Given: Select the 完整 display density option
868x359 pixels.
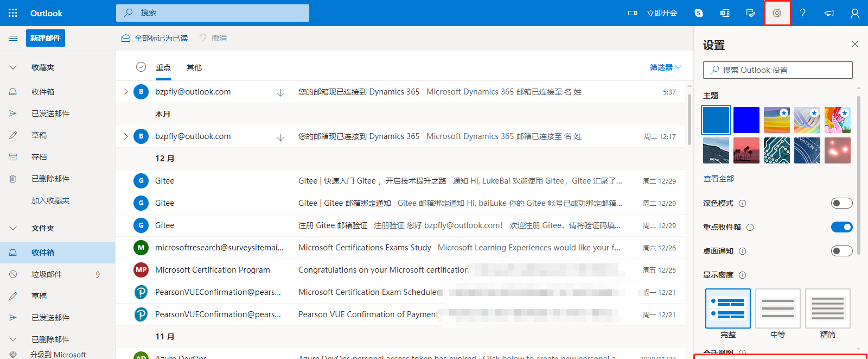Looking at the screenshot, I should click(728, 308).
